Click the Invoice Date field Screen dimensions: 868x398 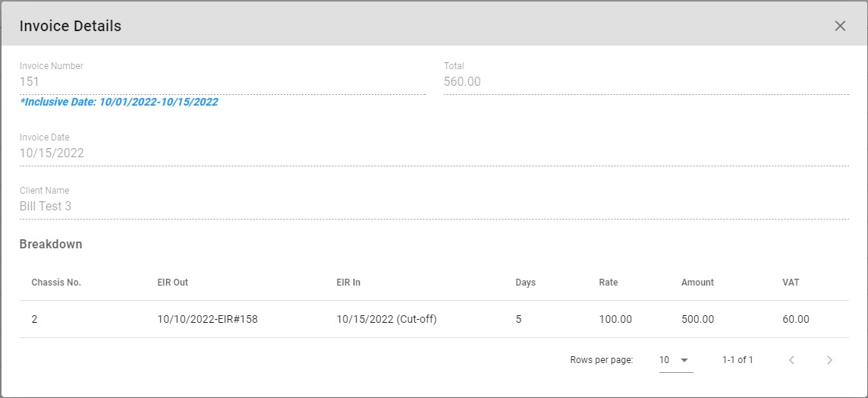(x=433, y=153)
